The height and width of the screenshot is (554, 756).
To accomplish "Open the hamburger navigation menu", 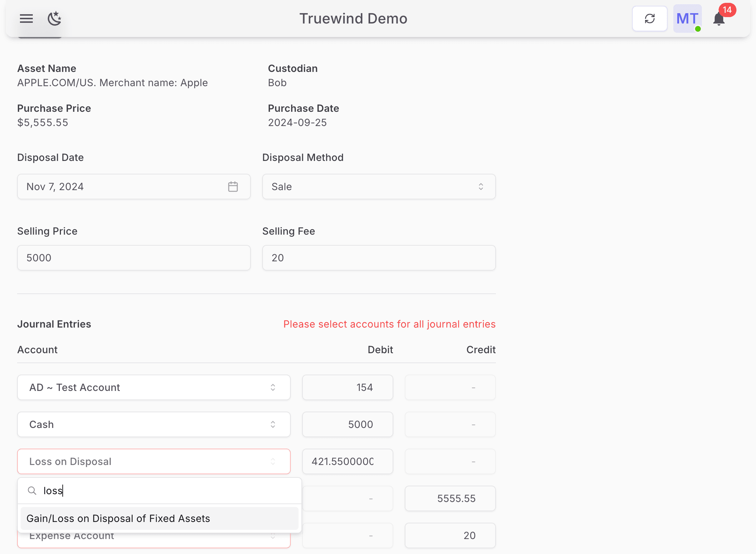I will pyautogui.click(x=26, y=19).
